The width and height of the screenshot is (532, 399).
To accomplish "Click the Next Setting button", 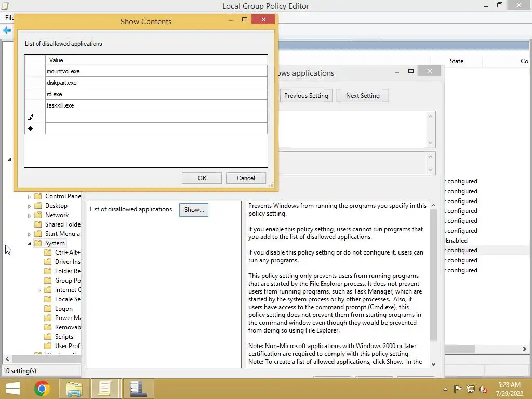I will 363,96.
